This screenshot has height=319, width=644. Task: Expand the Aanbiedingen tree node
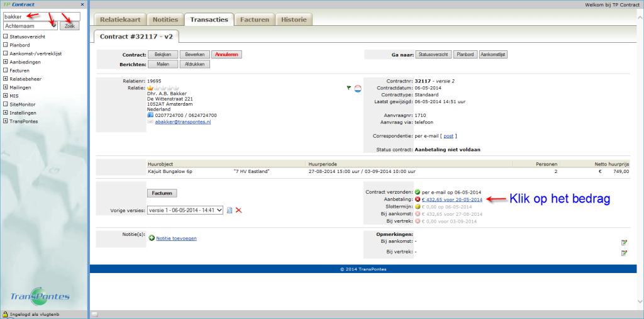pos(6,62)
